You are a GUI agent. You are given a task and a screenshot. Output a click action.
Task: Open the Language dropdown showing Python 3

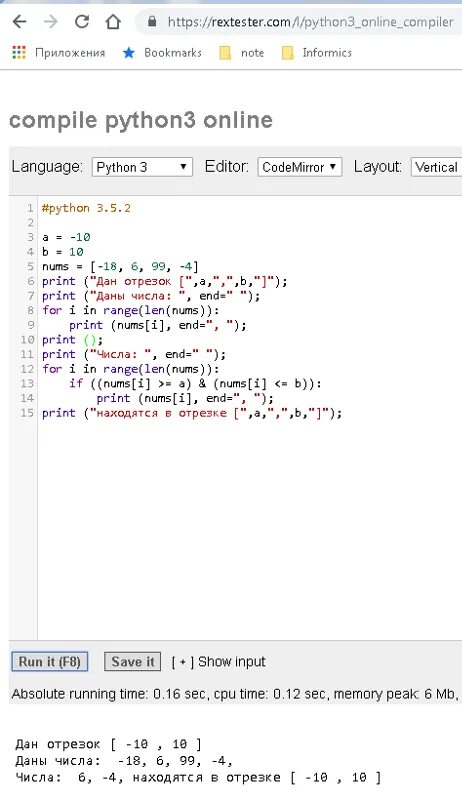point(142,167)
